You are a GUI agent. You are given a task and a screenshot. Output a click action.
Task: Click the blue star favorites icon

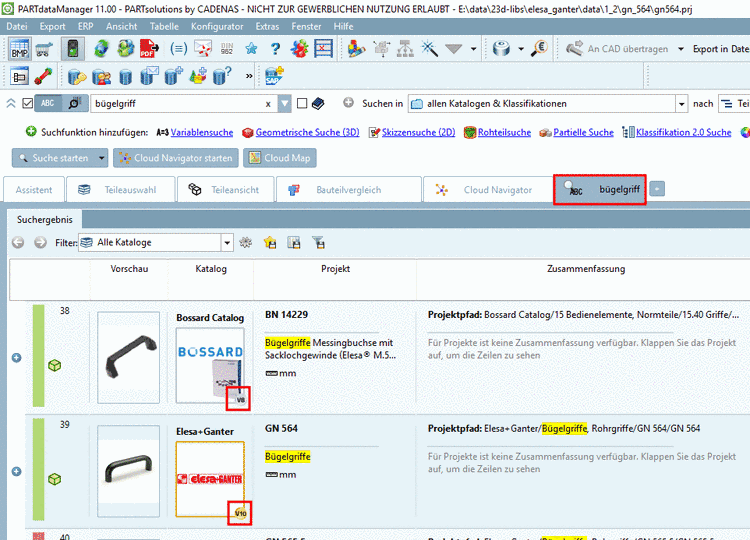coord(251,49)
